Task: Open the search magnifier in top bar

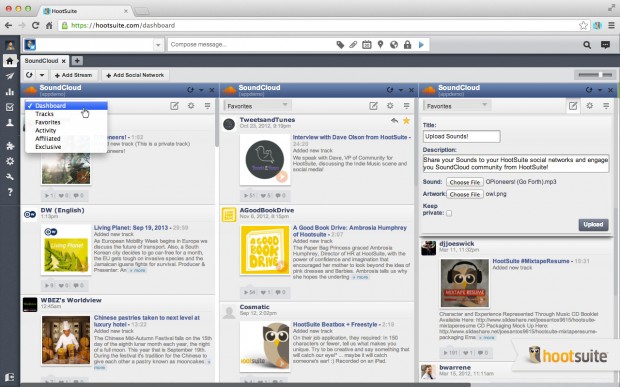Action: [587, 45]
